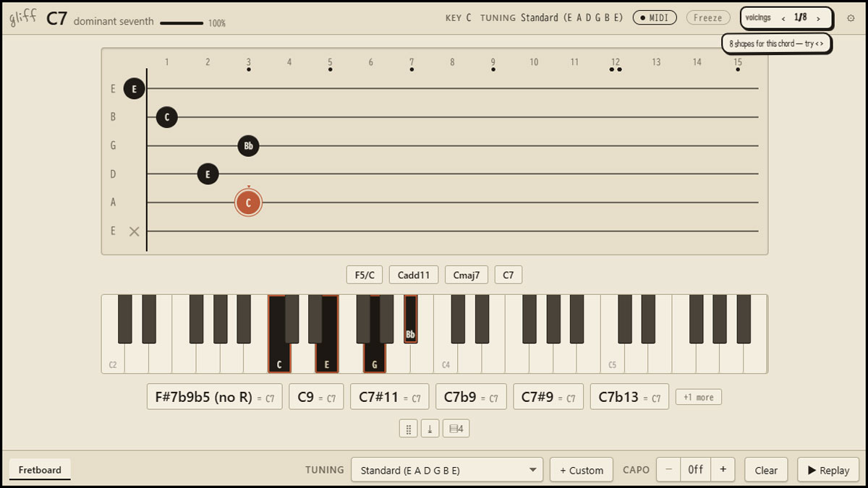Clear the fretboard with the Clear button
The width and height of the screenshot is (868, 488).
coord(766,470)
